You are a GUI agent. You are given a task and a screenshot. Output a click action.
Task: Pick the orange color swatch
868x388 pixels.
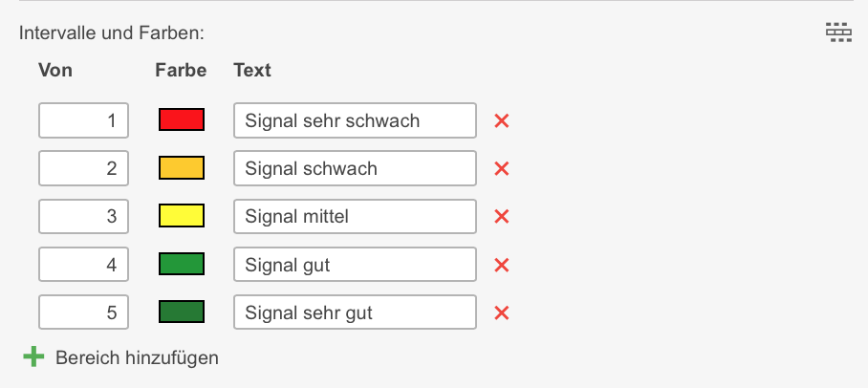pyautogui.click(x=182, y=168)
